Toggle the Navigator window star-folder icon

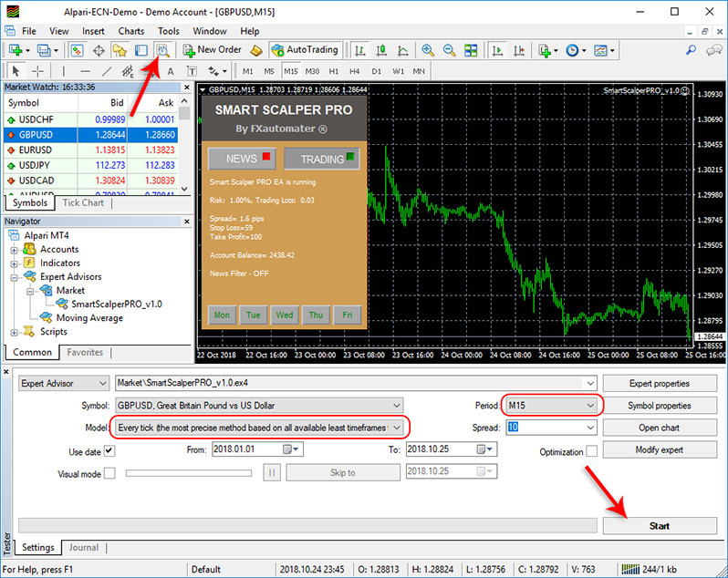click(120, 50)
